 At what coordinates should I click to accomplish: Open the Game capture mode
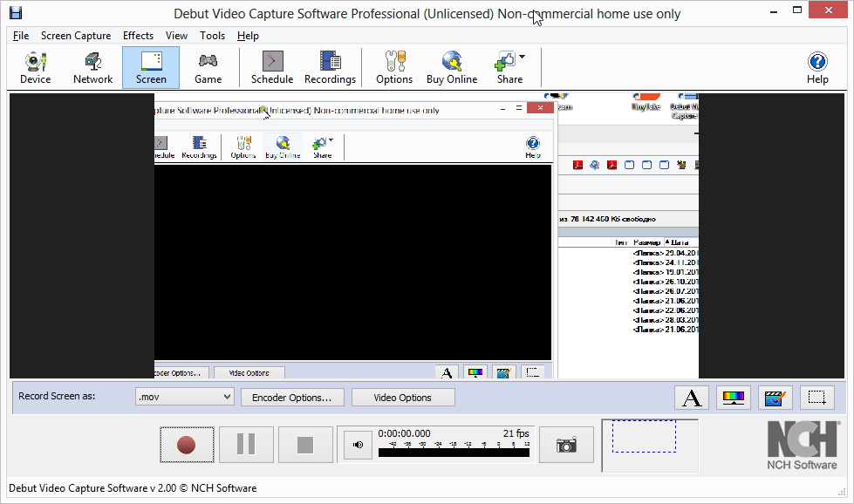tap(208, 67)
